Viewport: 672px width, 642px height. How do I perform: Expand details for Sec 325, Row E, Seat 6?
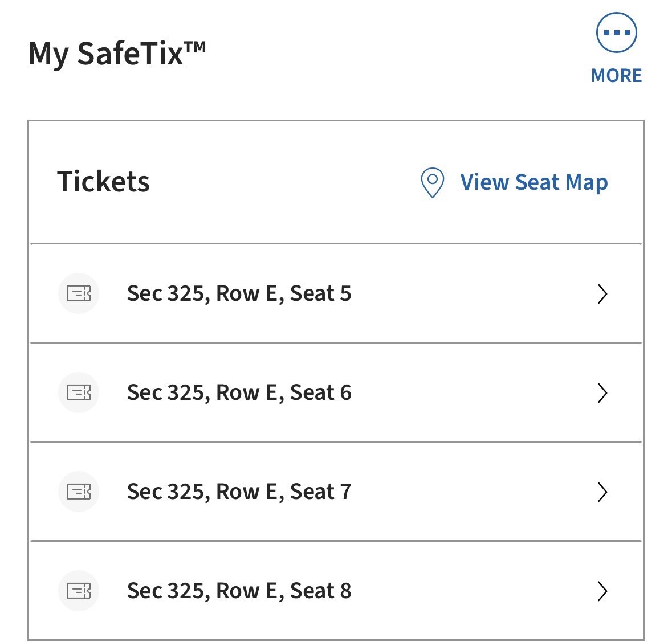point(602,393)
